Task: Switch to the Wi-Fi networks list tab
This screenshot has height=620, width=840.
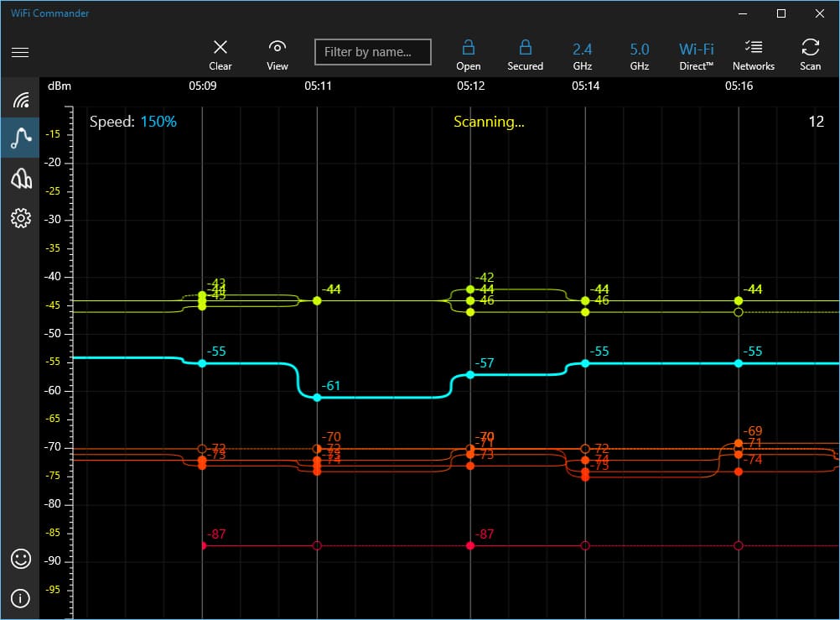Action: click(x=20, y=101)
